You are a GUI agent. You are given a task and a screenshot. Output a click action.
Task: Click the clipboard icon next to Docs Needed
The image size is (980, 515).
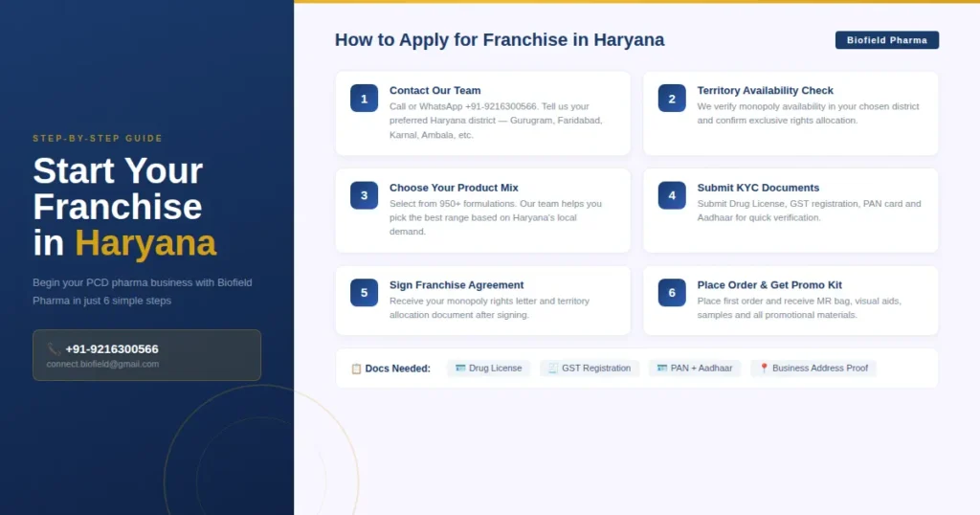[356, 369]
